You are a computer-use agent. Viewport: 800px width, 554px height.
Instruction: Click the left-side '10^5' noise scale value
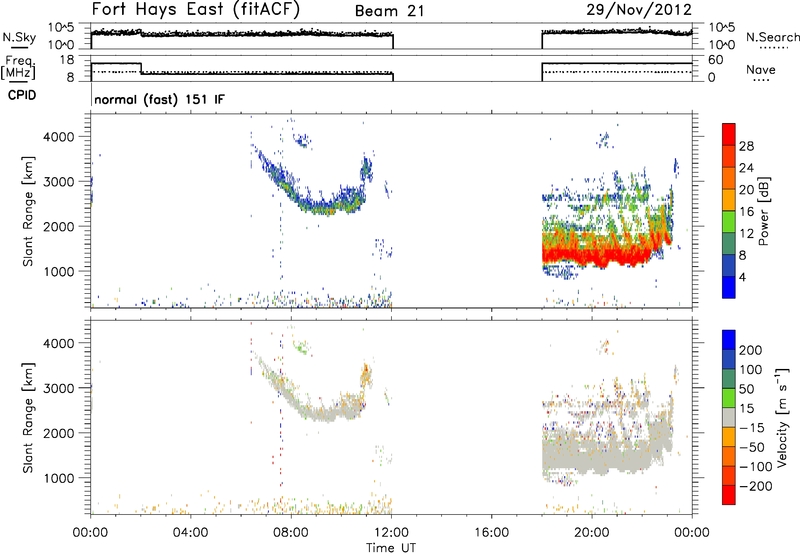pyautogui.click(x=61, y=27)
